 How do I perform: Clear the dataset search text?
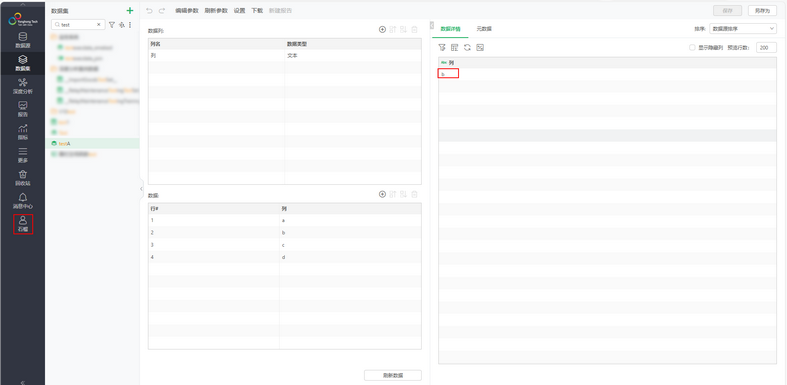[x=98, y=24]
